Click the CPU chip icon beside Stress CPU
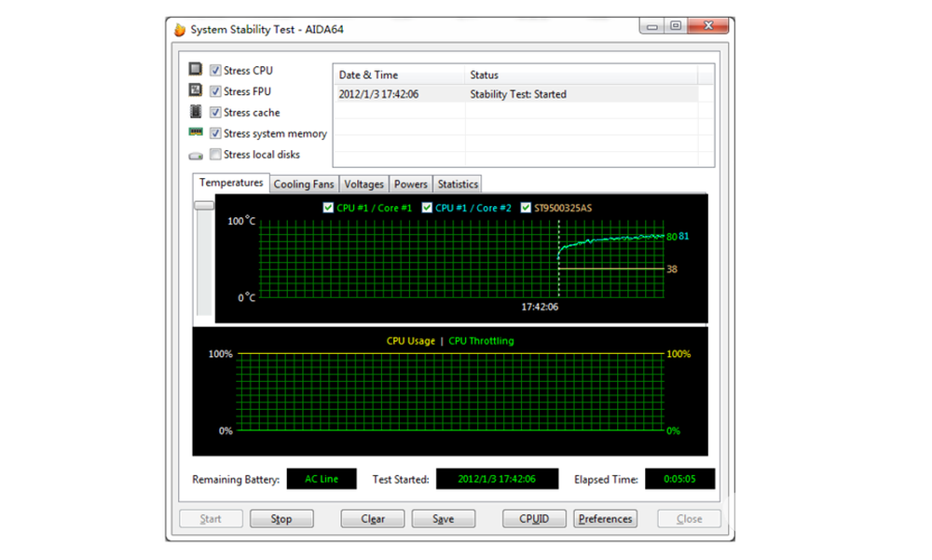932x560 pixels. click(196, 69)
